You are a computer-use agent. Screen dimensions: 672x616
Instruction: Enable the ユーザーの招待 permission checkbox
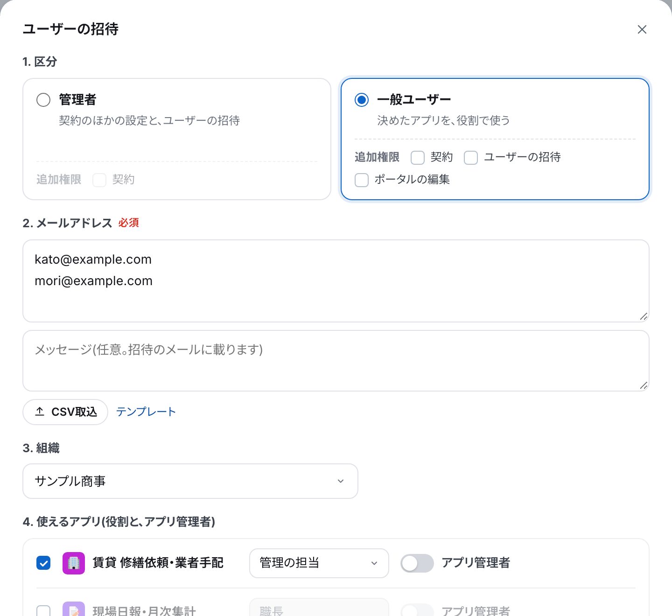click(471, 158)
